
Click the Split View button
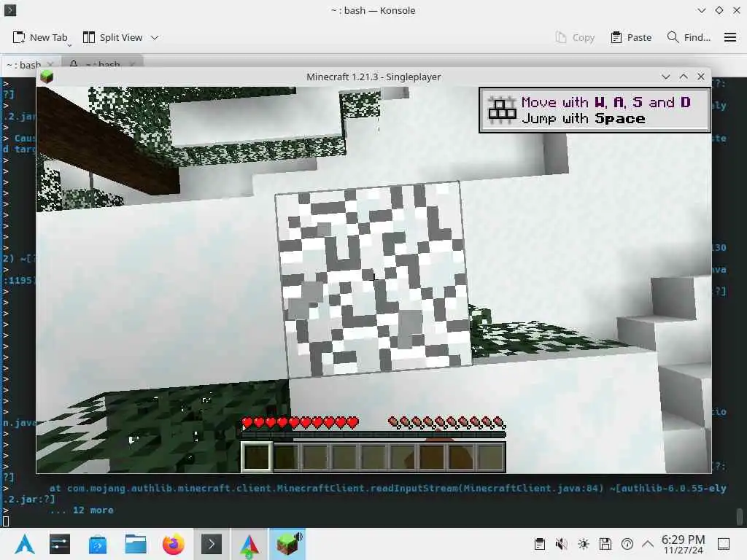pyautogui.click(x=112, y=38)
